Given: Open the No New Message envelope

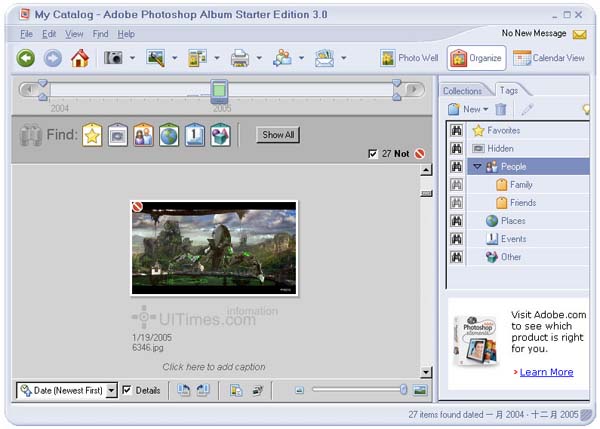Looking at the screenshot, I should coord(579,34).
